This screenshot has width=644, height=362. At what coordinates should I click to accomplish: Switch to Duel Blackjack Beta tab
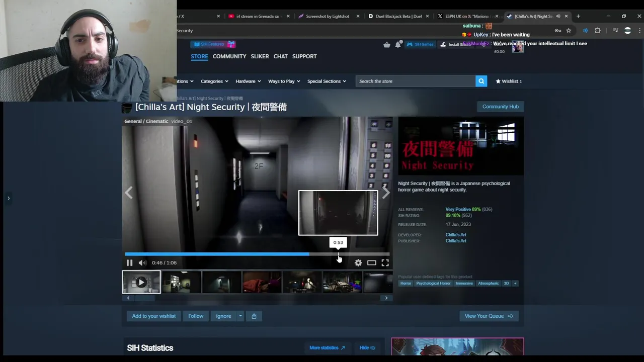pyautogui.click(x=397, y=16)
